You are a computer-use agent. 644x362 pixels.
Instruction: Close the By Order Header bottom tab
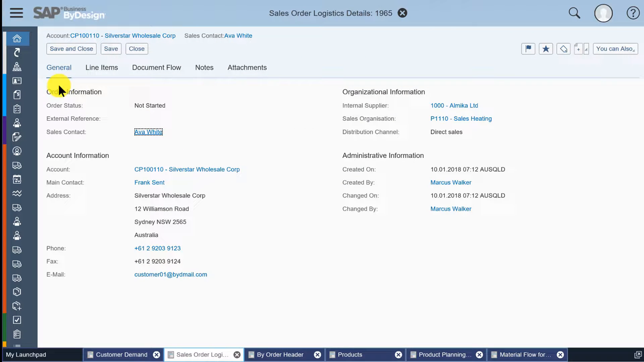(317, 354)
